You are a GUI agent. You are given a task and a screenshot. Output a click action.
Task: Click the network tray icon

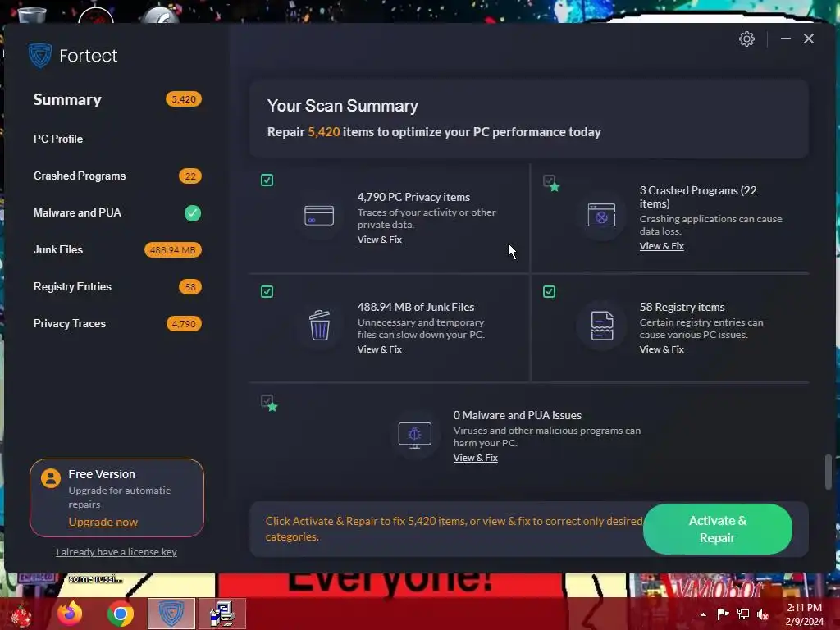pos(743,614)
